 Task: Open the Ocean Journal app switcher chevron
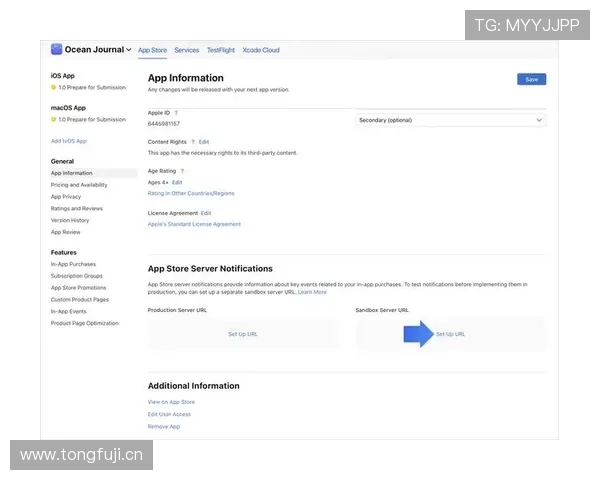(x=128, y=50)
